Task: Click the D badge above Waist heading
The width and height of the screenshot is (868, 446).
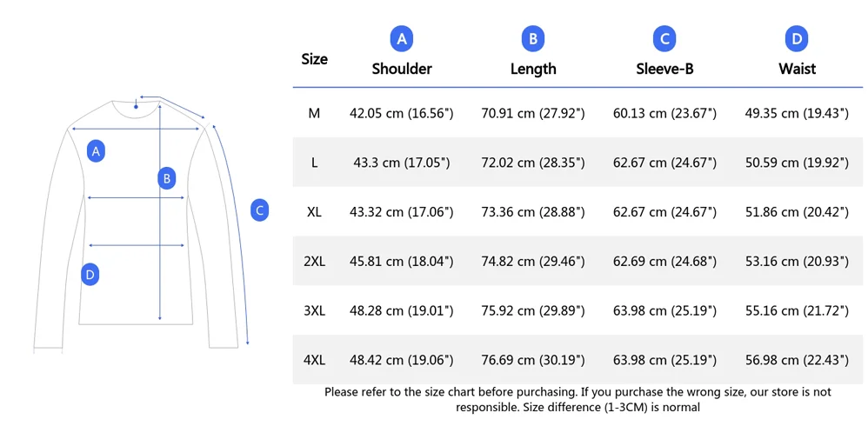Action: pyautogui.click(x=797, y=39)
